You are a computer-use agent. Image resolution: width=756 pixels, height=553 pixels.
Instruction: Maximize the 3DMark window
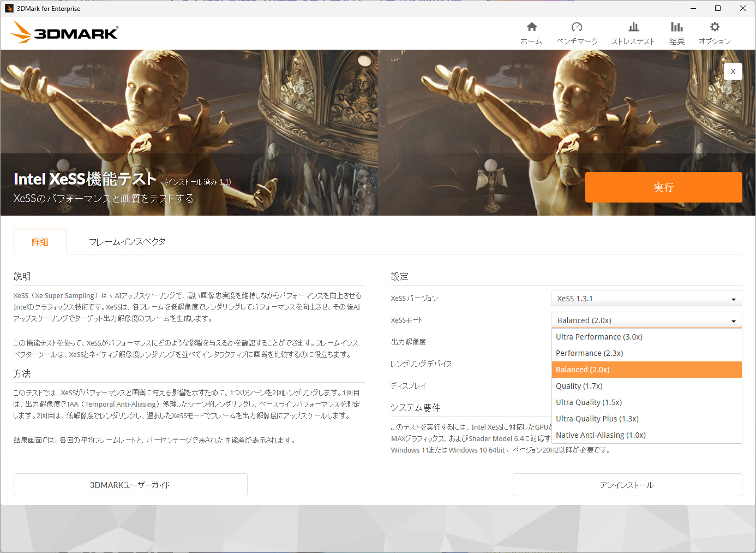click(718, 8)
